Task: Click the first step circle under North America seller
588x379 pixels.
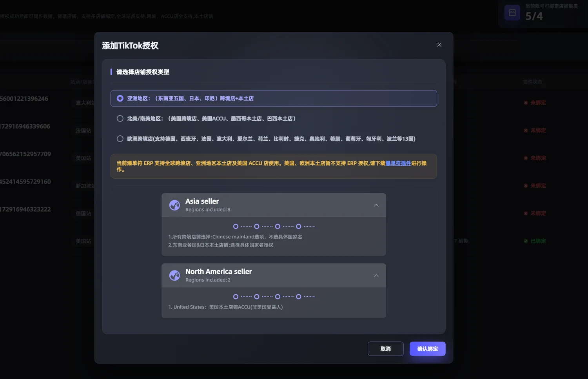Action: coord(236,297)
